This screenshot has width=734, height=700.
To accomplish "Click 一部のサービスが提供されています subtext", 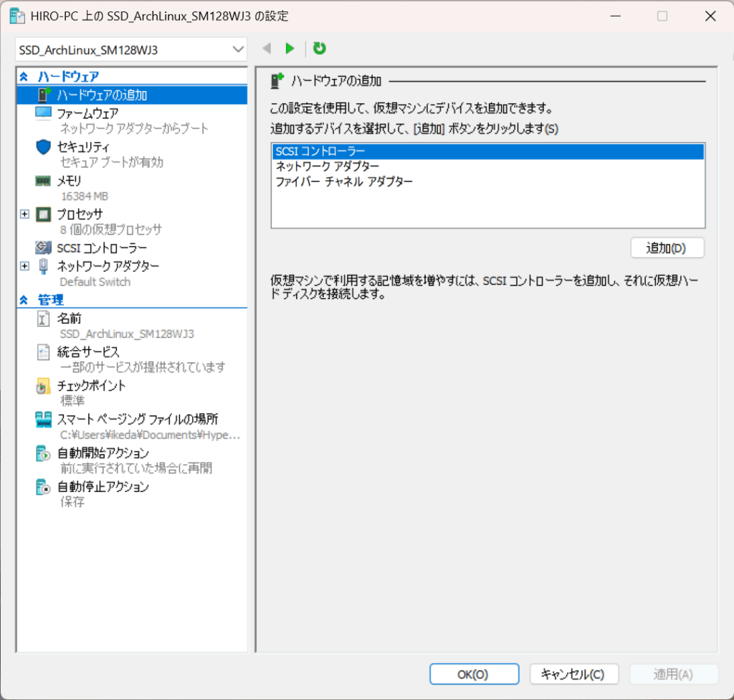I will click(143, 367).
